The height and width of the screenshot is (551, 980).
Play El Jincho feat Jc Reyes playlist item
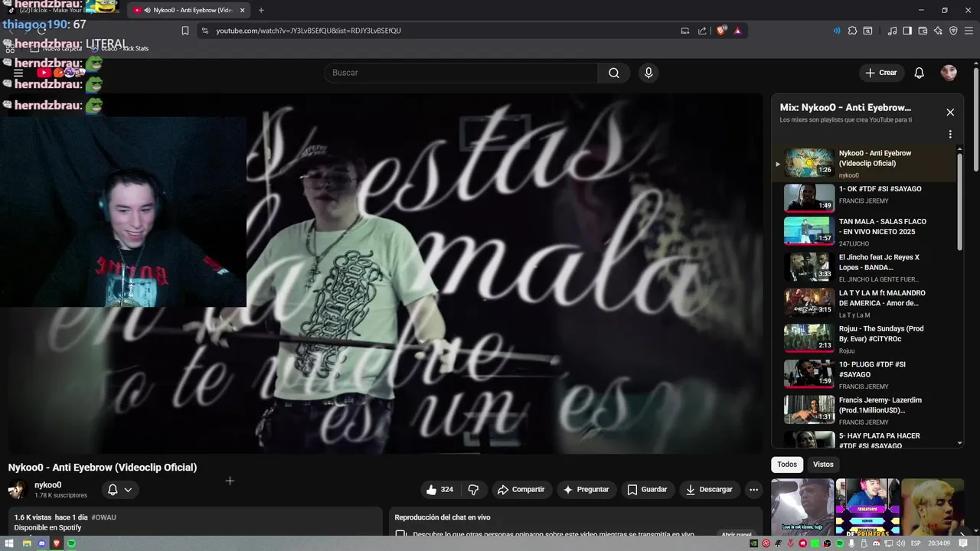pos(864,268)
